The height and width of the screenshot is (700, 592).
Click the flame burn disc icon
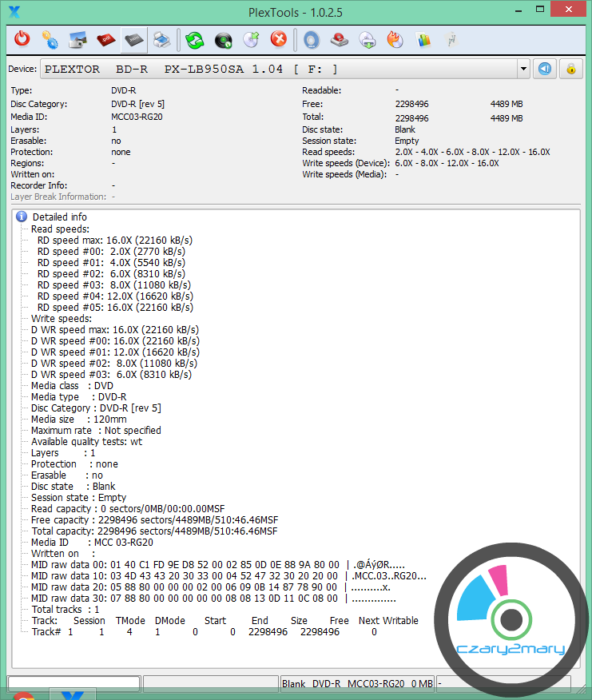pos(395,39)
